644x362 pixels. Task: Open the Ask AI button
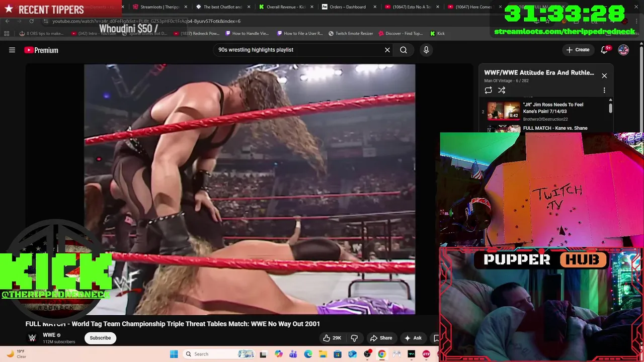point(413,338)
